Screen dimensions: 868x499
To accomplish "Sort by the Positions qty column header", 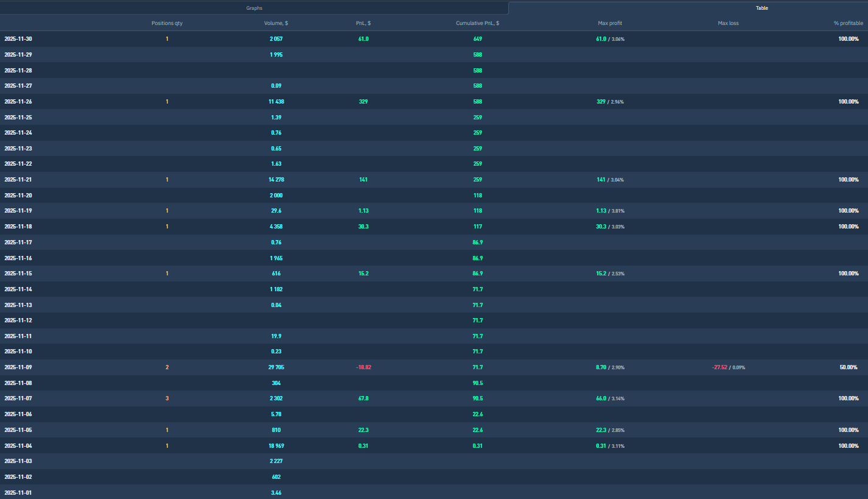I will (x=167, y=23).
